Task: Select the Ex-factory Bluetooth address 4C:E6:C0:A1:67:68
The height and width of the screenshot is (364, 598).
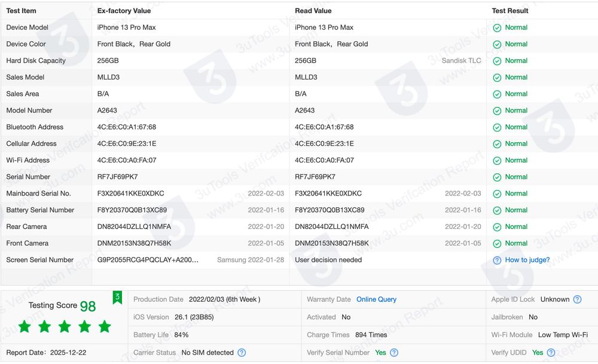Action: (127, 127)
